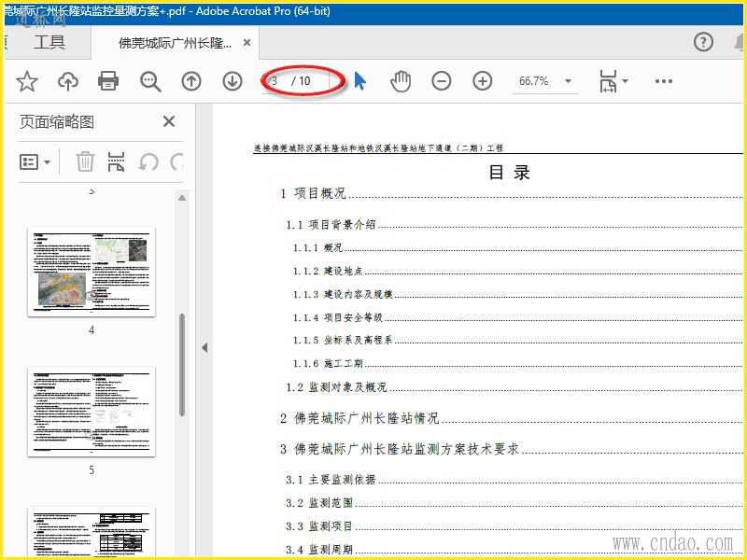Click contents entry 3.1 主要监测依据
Image resolution: width=747 pixels, height=560 pixels.
331,480
